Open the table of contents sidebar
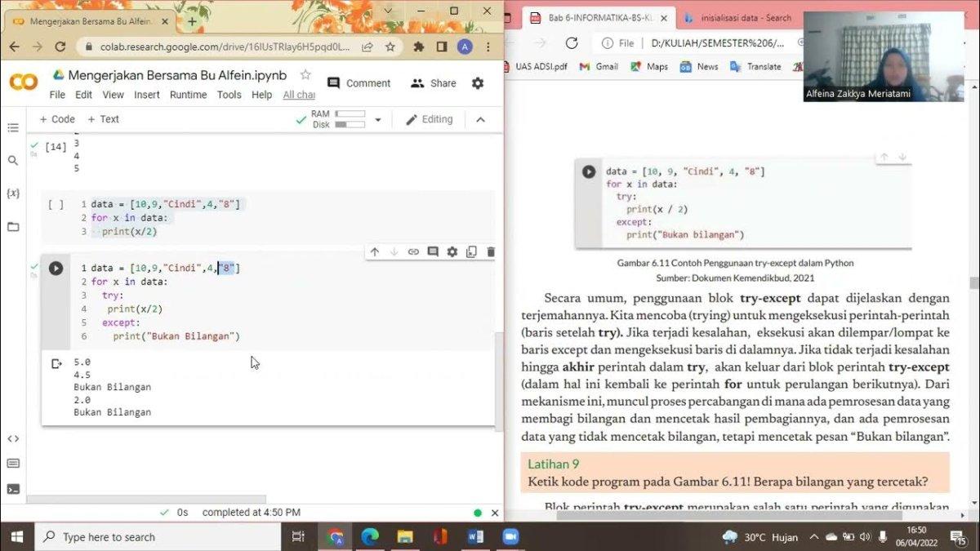The image size is (980, 551). (x=13, y=128)
